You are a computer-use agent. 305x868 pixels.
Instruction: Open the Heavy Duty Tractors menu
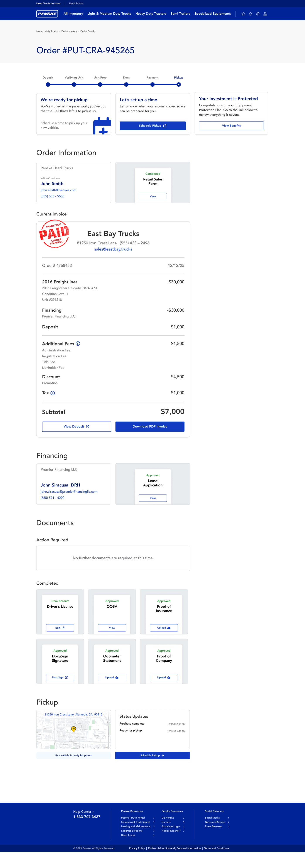[151, 14]
